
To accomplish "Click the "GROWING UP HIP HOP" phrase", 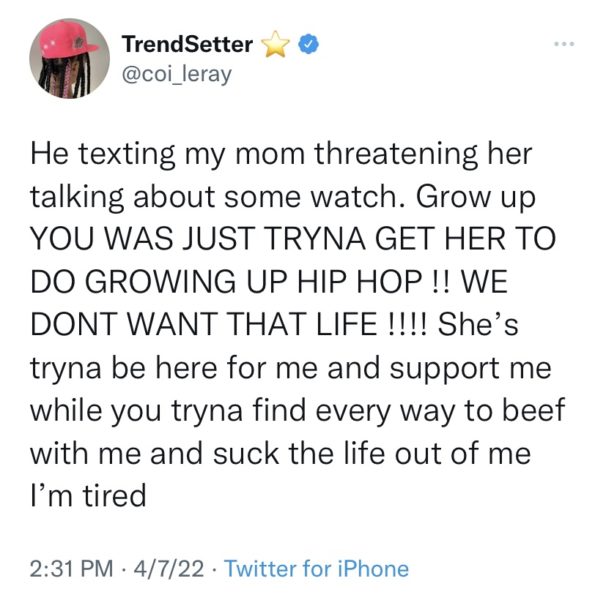I will pos(253,282).
